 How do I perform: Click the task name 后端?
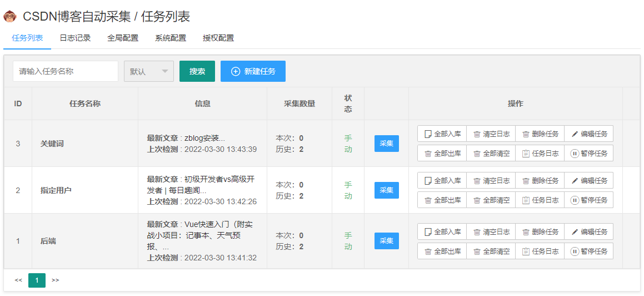(x=48, y=241)
